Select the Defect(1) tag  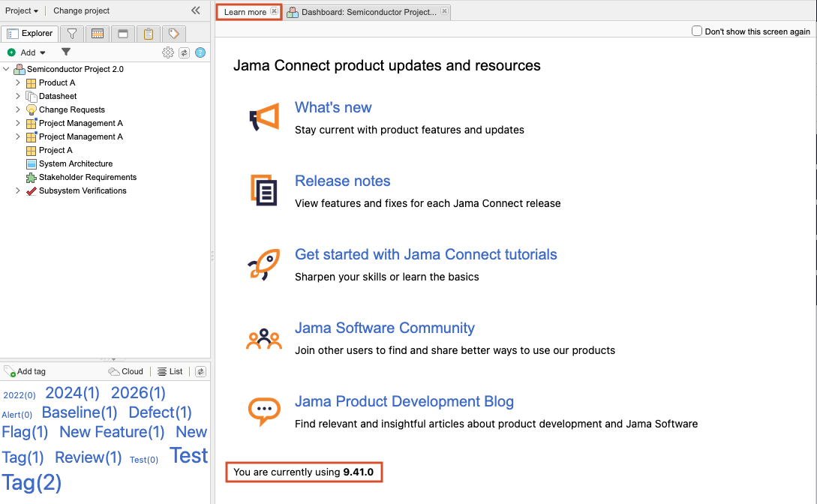[161, 412]
